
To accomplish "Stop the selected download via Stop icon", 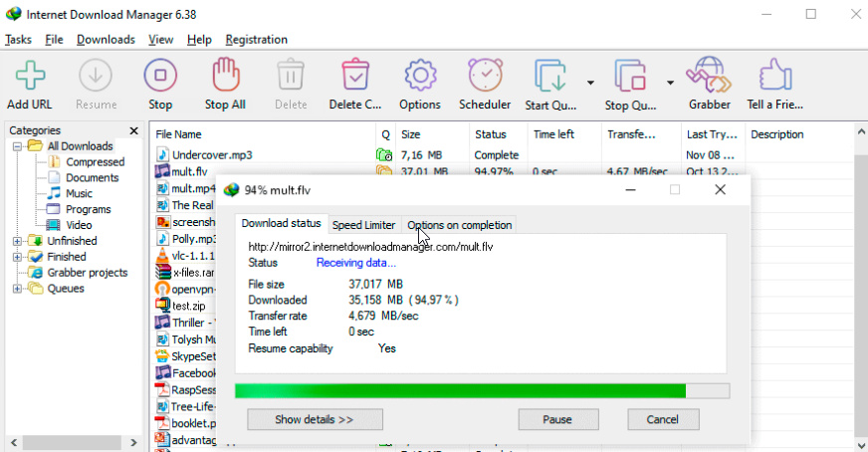I will pyautogui.click(x=160, y=76).
